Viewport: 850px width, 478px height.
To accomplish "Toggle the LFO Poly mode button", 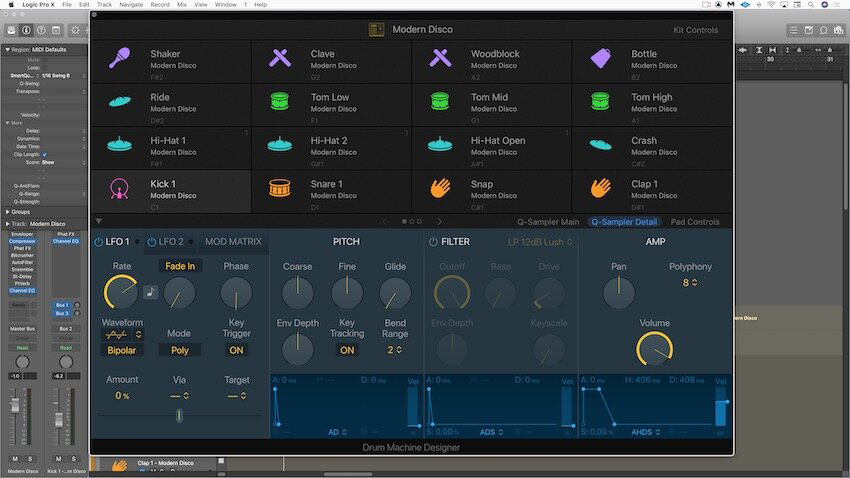I will [179, 350].
